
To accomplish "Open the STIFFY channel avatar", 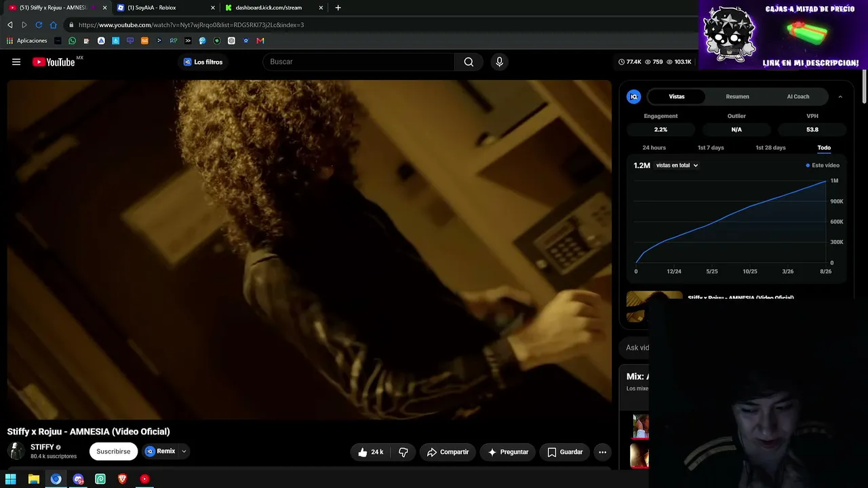I will pyautogui.click(x=16, y=451).
